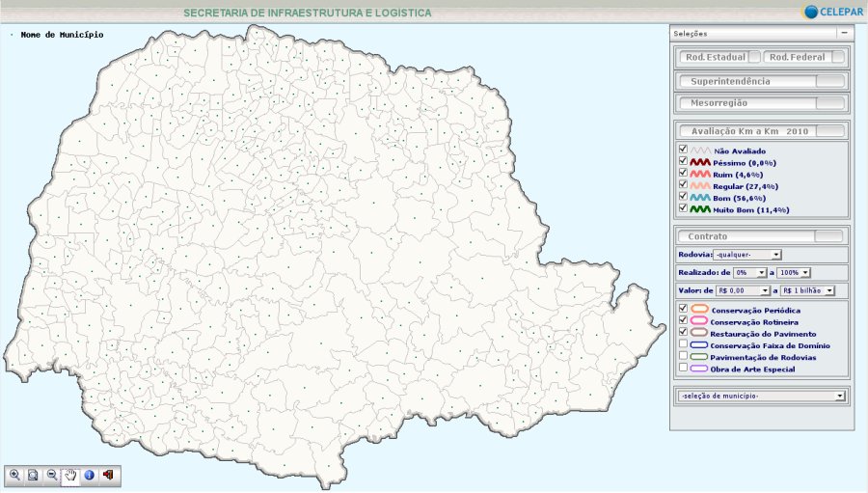Image resolution: width=868 pixels, height=493 pixels.
Task: Enable Pavimentação de Rodovias checkbox
Action: 684,356
